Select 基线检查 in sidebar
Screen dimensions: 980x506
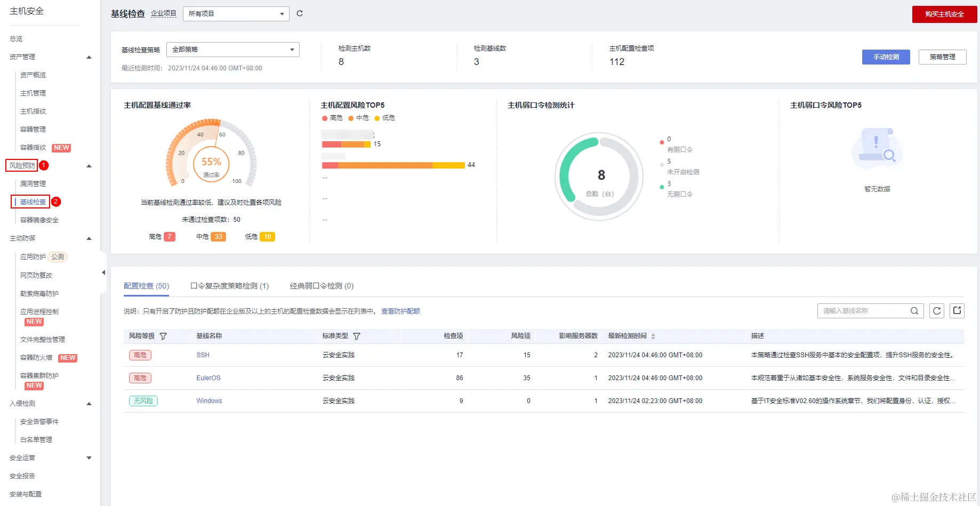[33, 202]
